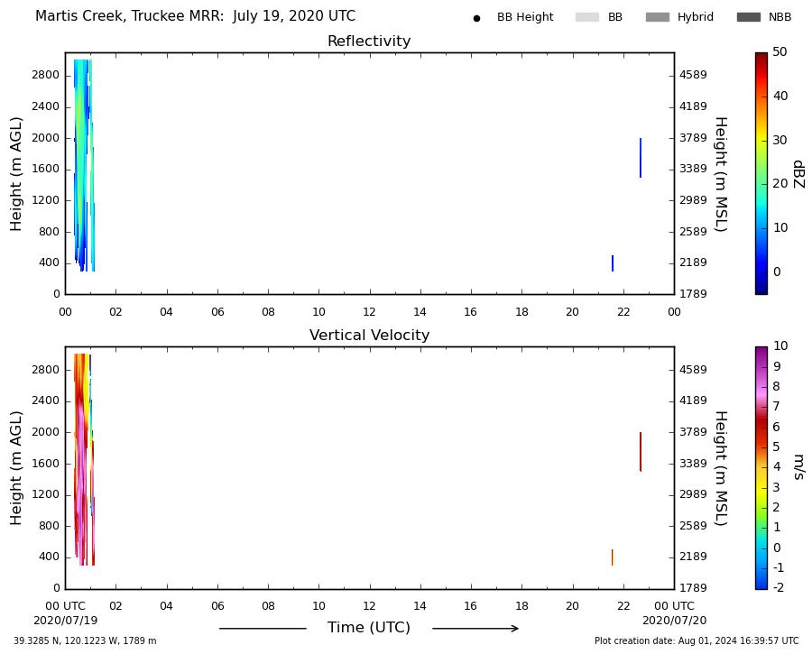
Task: Click the 'Reflectivity' panel title
Action: [x=369, y=41]
